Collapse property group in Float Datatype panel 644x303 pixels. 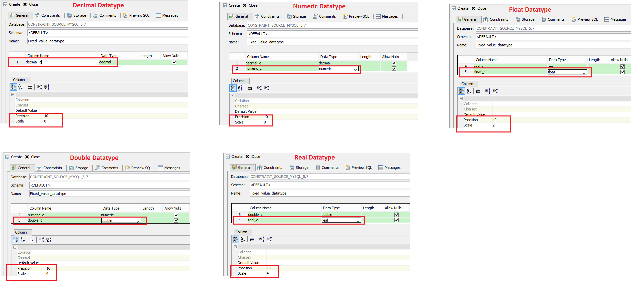tap(461, 99)
